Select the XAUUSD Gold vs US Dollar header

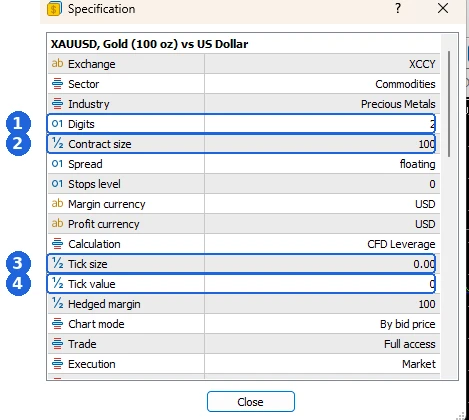[x=149, y=44]
